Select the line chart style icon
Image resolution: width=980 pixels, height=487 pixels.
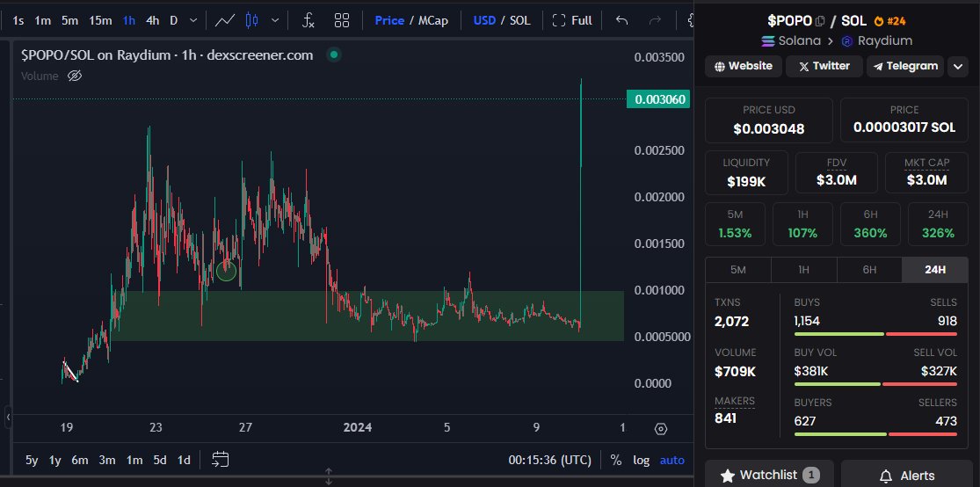click(x=224, y=20)
